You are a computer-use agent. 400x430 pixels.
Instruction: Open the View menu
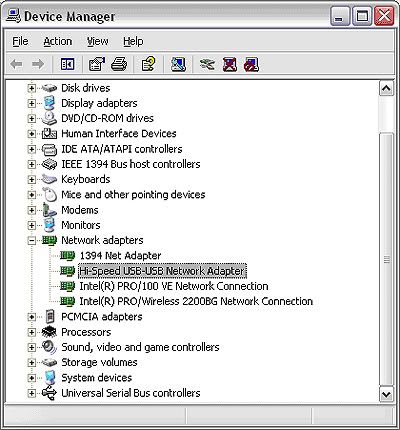coord(97,41)
